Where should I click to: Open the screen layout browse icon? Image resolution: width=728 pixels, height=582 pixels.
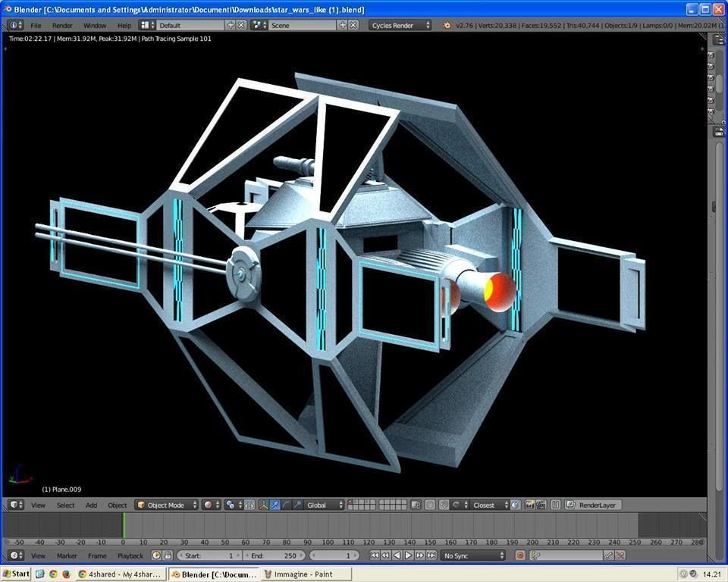click(x=148, y=25)
